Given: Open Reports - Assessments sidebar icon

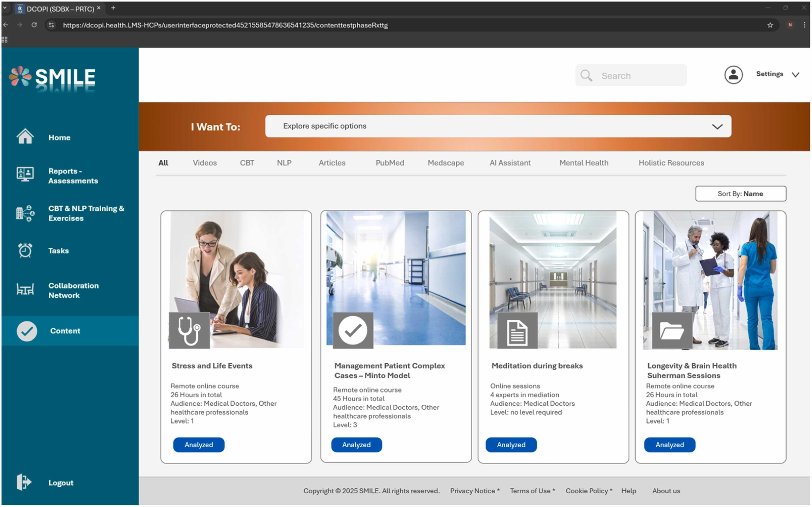Looking at the screenshot, I should pos(25,174).
